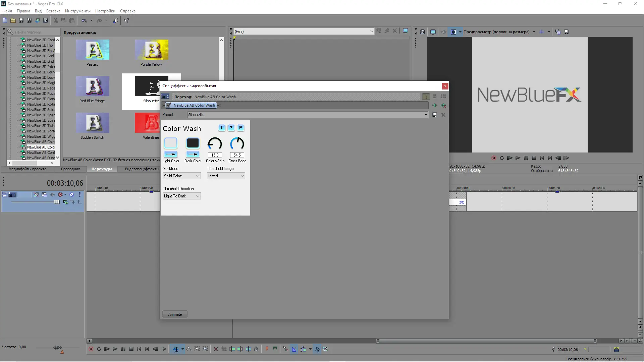Expand the Threshold Direction dropdown

coord(181,196)
